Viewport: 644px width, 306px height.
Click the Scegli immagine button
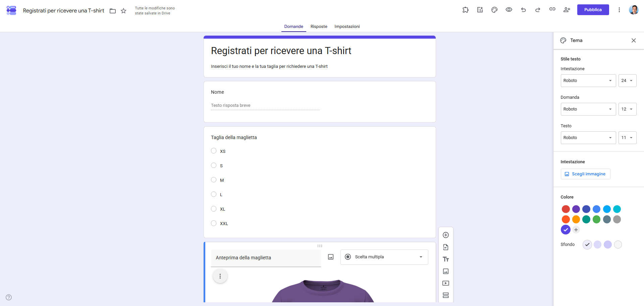[x=585, y=174]
